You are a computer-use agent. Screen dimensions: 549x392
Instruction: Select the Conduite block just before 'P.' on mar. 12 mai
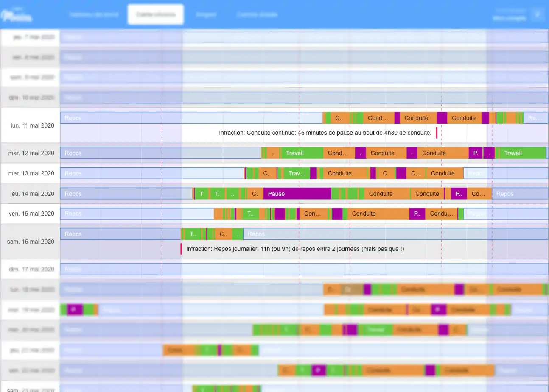[x=443, y=153]
